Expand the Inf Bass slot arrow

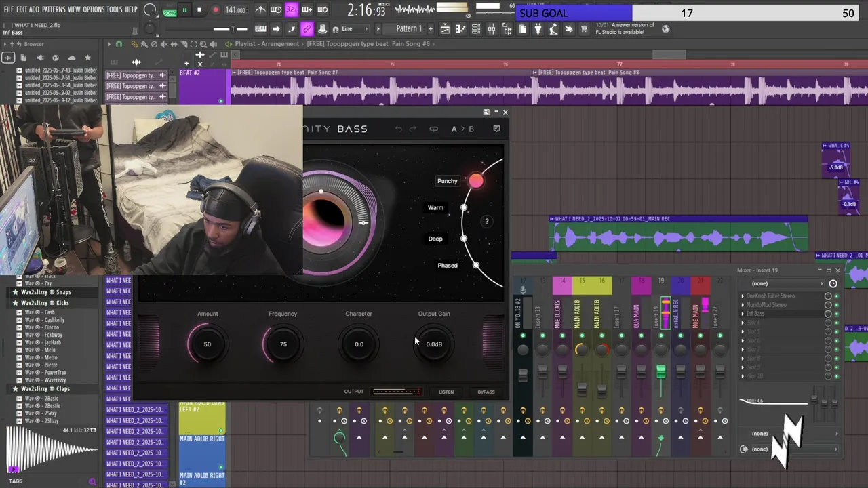(x=743, y=314)
